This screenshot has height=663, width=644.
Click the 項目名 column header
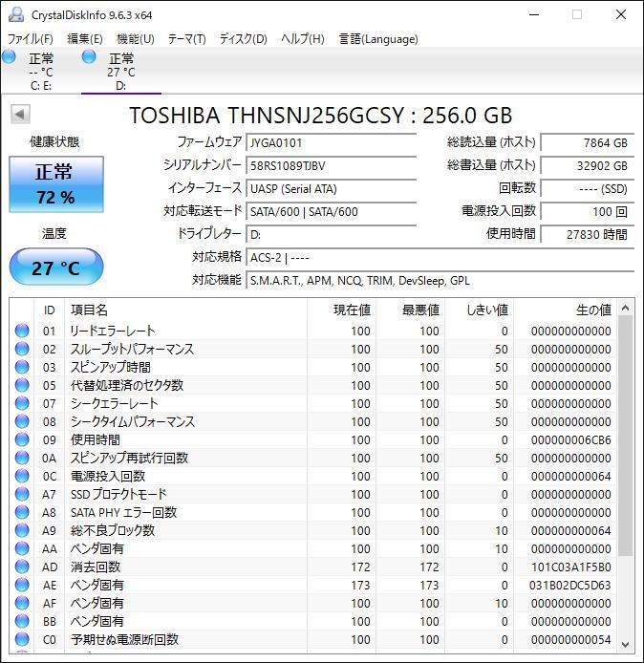(185, 310)
